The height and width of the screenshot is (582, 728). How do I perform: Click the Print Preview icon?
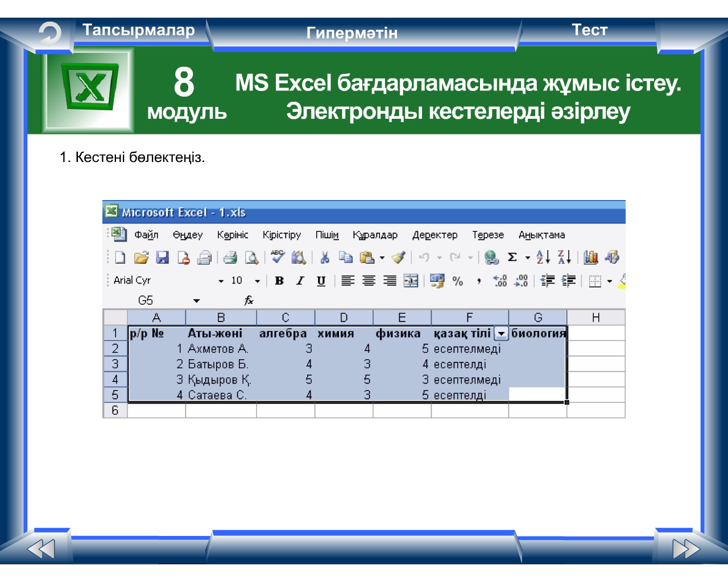(251, 257)
